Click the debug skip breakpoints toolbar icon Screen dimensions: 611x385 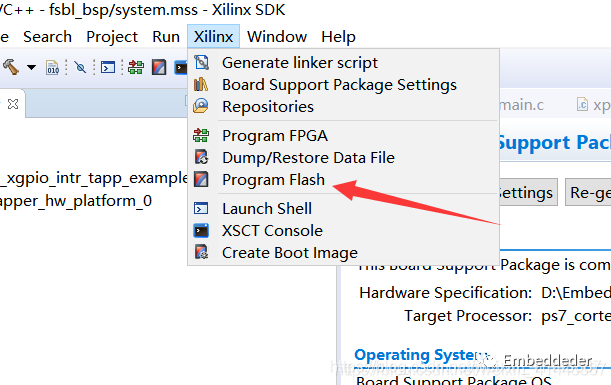pyautogui.click(x=80, y=67)
